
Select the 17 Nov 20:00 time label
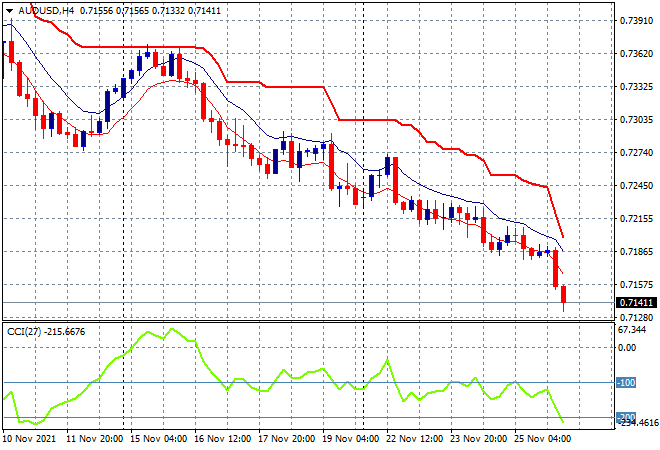coord(287,439)
